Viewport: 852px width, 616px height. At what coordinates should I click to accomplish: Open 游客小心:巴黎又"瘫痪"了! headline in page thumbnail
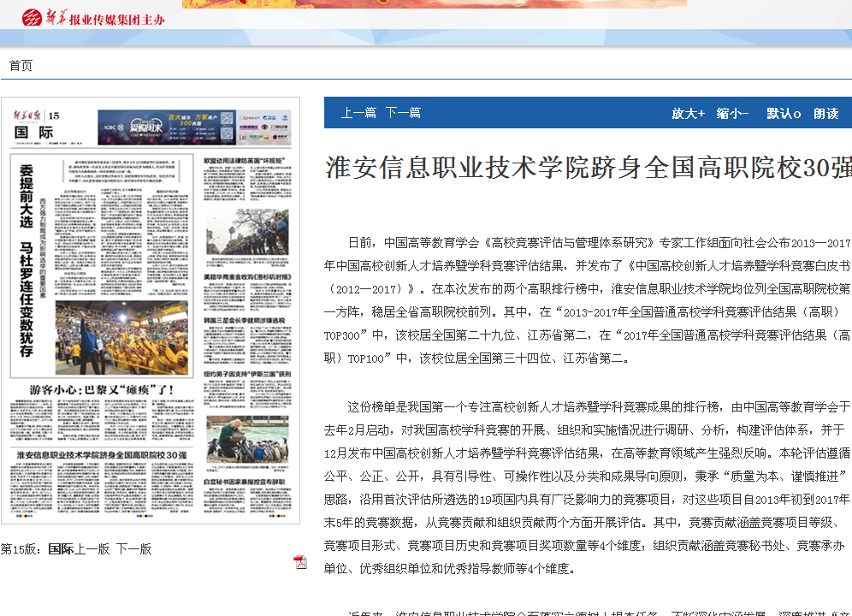coord(102,390)
